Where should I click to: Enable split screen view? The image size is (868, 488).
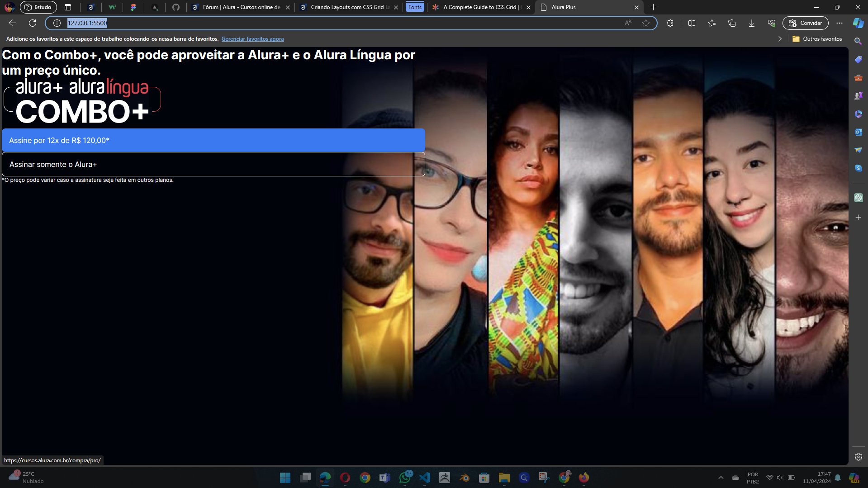tap(692, 23)
